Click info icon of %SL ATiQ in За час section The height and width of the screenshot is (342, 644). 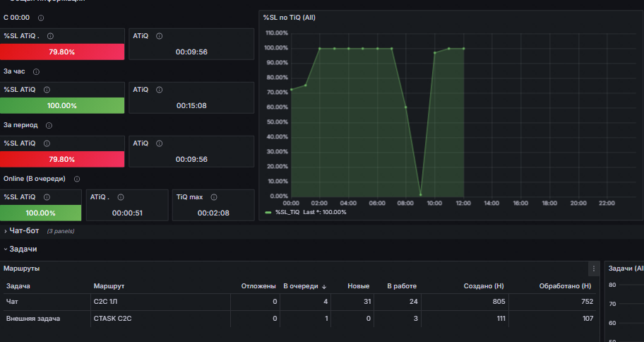pos(47,90)
